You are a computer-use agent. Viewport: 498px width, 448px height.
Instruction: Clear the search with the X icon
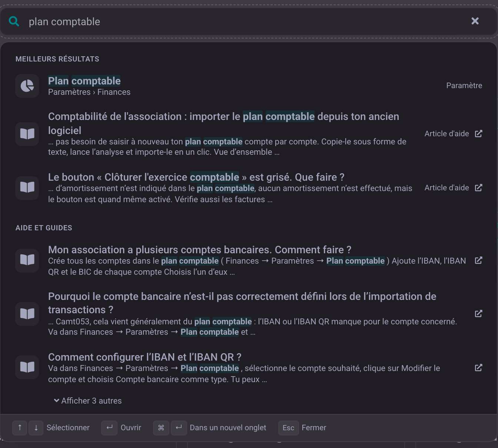click(475, 21)
